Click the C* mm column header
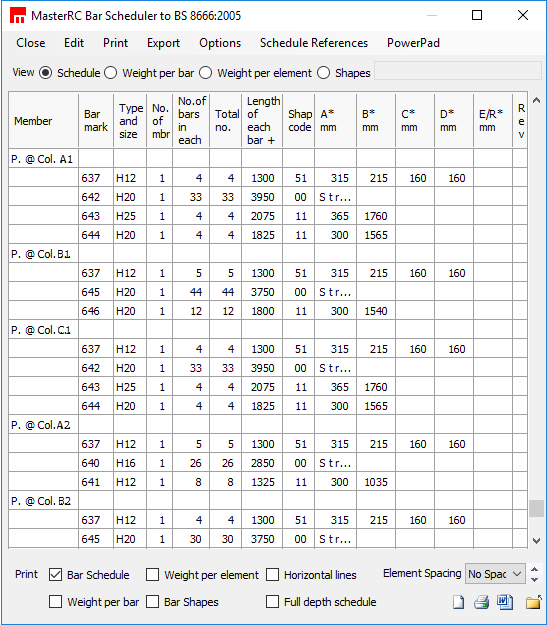The height and width of the screenshot is (625, 547). [x=415, y=121]
